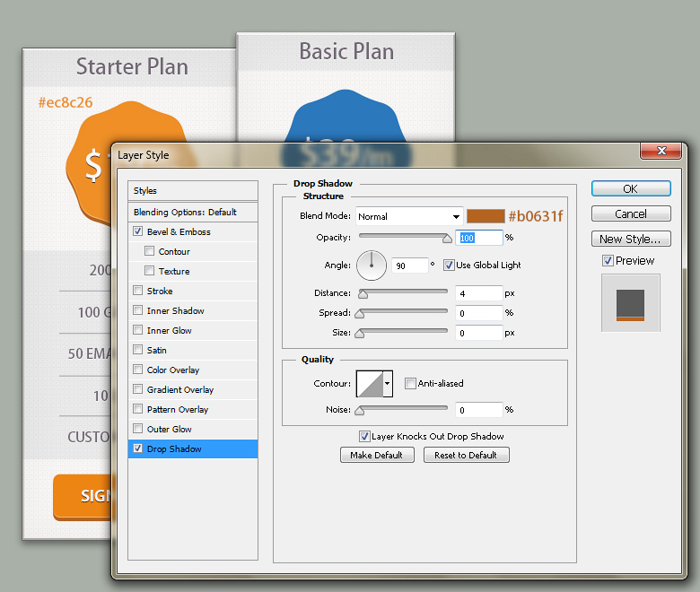Enable the Stroke effect checkbox
This screenshot has height=592, width=700.
[137, 291]
